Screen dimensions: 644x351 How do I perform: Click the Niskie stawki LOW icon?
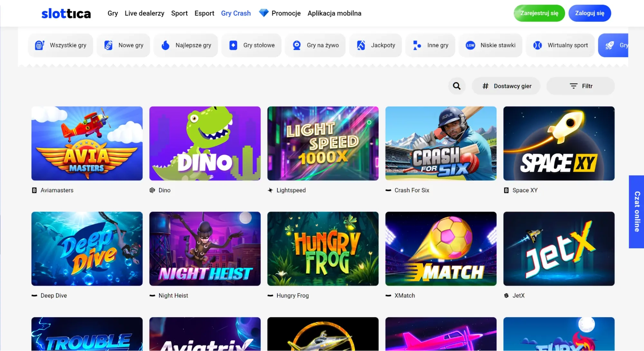point(470,45)
